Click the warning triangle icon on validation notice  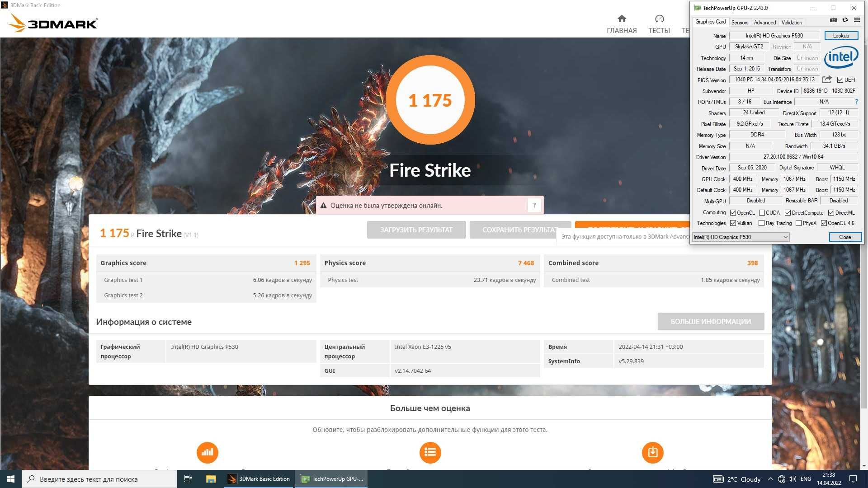tap(323, 206)
